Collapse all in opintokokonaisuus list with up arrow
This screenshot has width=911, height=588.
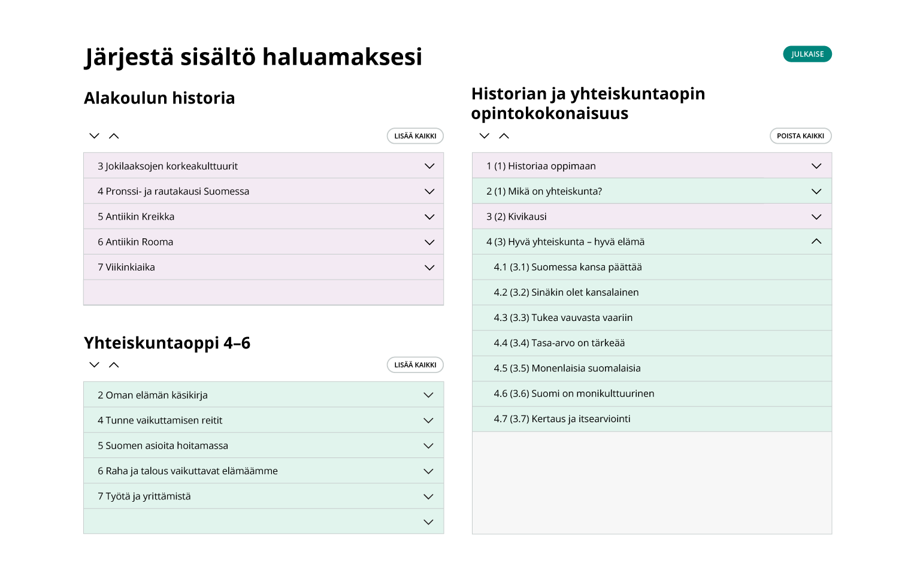504,136
